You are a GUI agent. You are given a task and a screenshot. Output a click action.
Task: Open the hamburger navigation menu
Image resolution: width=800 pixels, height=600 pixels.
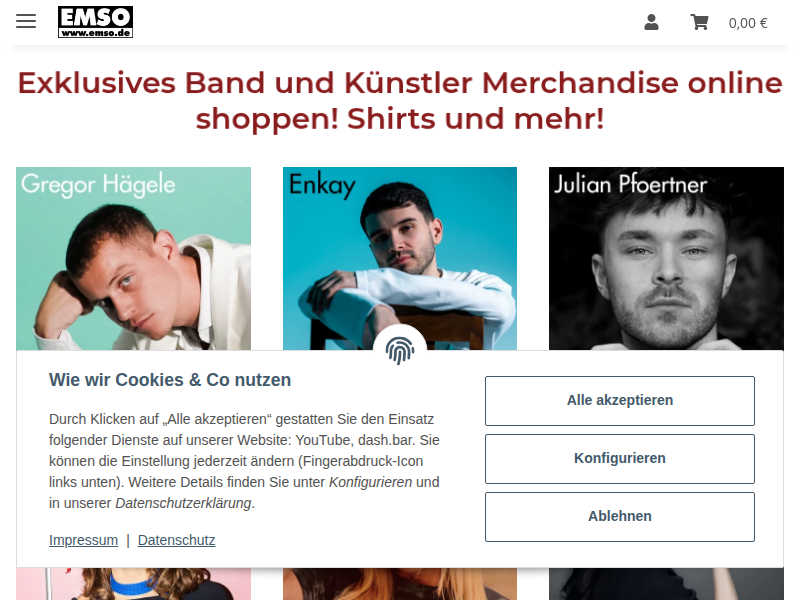coord(26,21)
